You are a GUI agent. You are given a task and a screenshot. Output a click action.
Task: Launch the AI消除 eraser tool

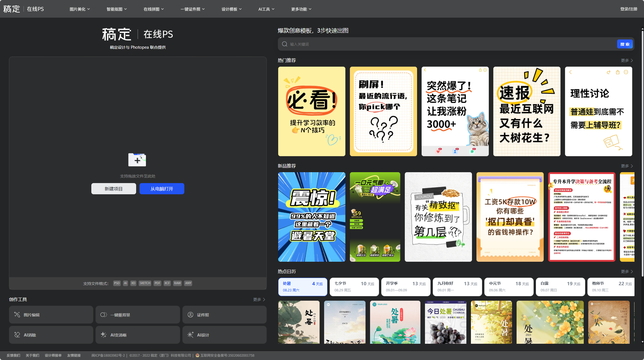click(51, 335)
